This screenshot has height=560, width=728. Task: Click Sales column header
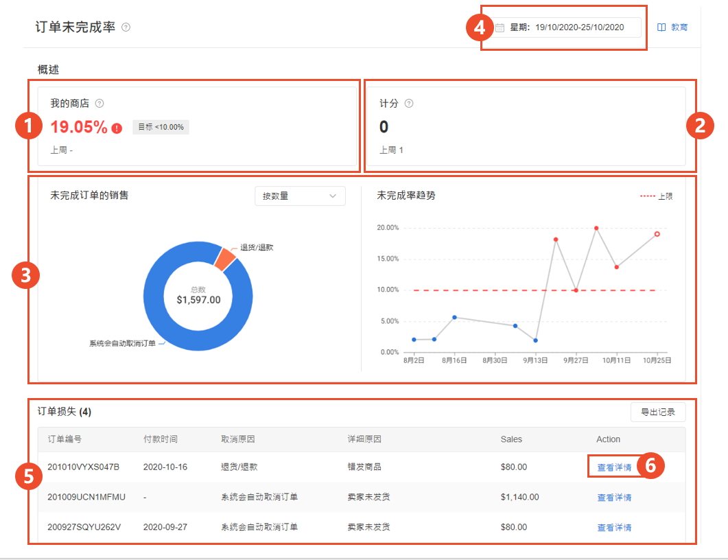(511, 439)
